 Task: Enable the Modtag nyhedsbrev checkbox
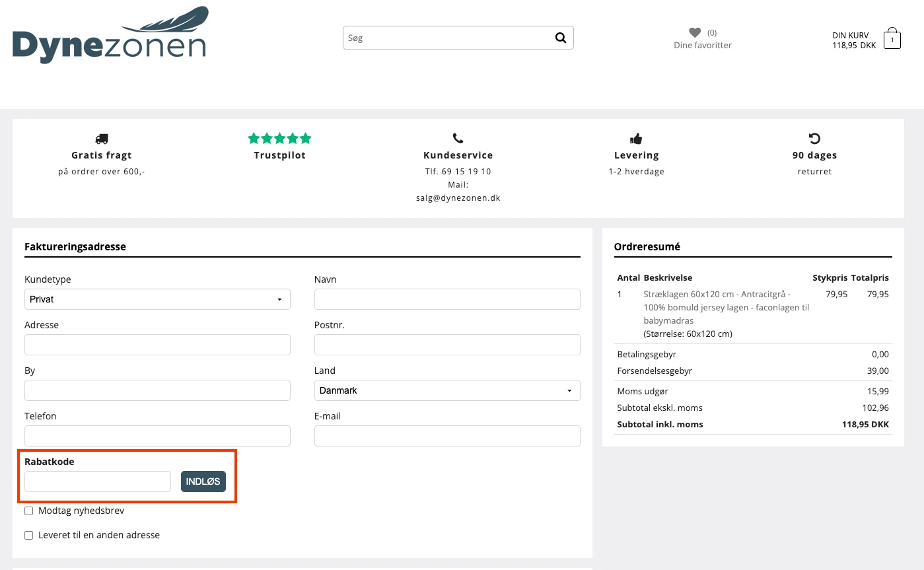29,511
